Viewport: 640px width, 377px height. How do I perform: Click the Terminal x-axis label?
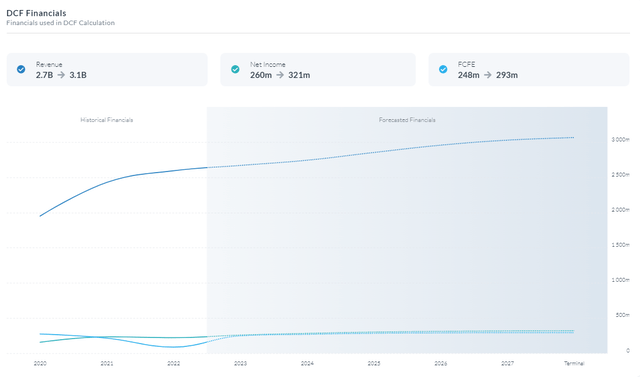tap(574, 364)
